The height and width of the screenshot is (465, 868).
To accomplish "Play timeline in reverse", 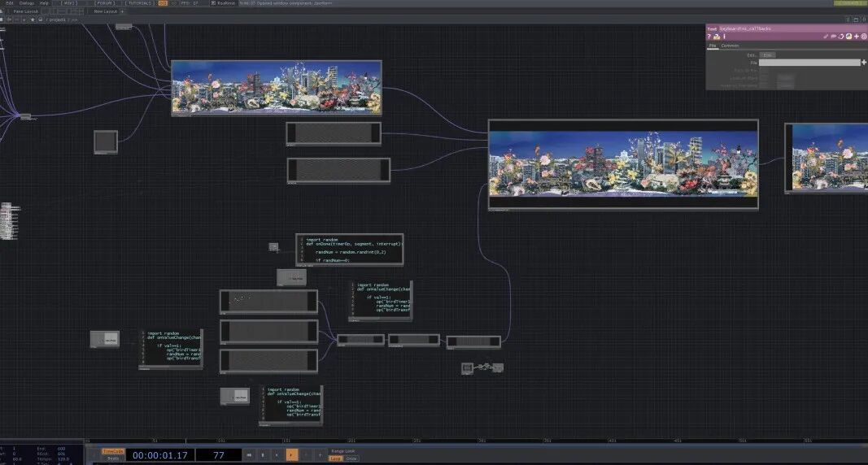I will point(277,454).
